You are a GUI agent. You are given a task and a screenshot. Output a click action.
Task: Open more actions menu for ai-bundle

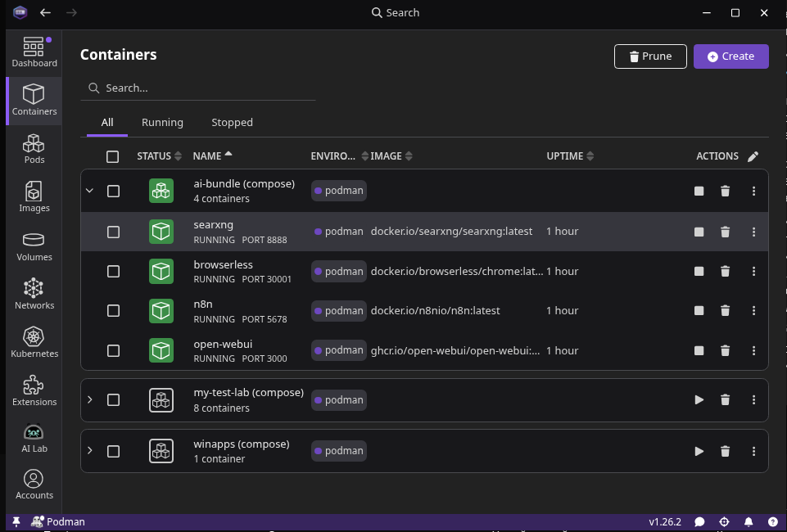pos(753,191)
